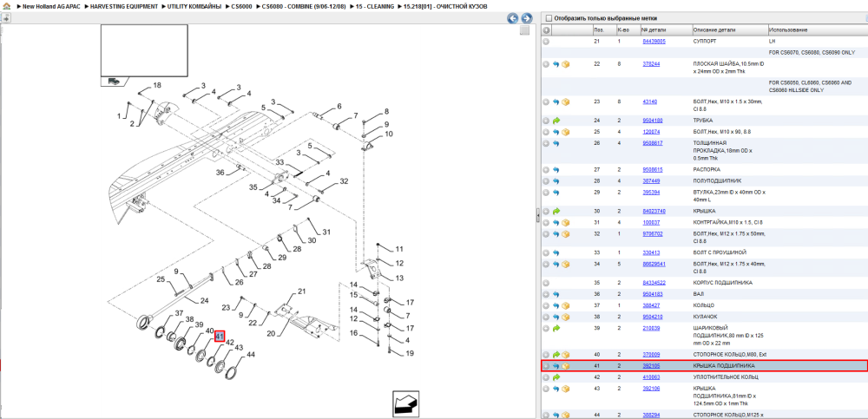Click the preview thumbnail above the diagram
Image resolution: width=868 pixels, height=419 pixels.
coord(144,50)
